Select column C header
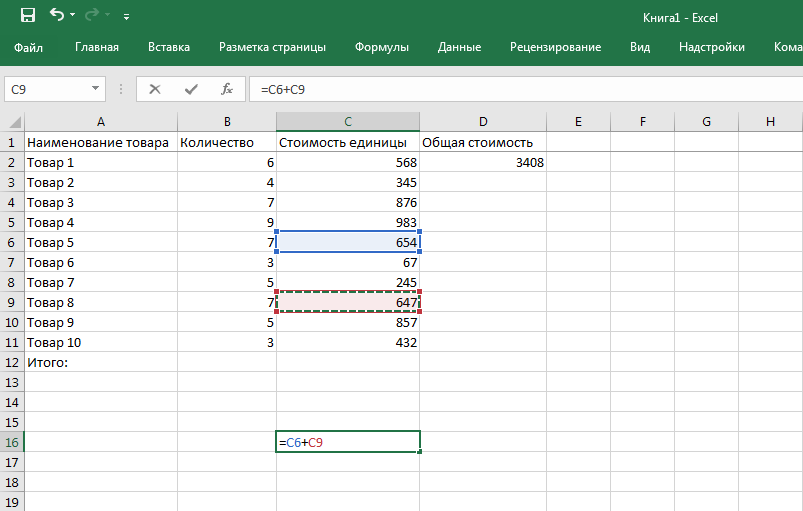Screen dimensions: 803x511 point(348,122)
